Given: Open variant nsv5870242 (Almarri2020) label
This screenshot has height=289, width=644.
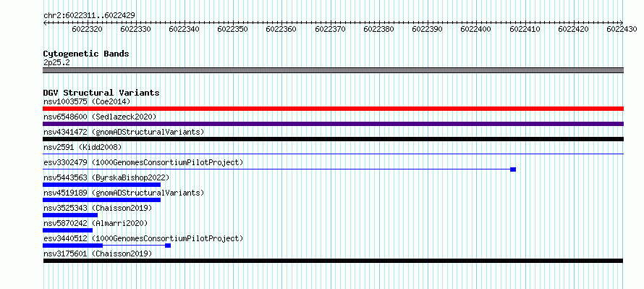Looking at the screenshot, I should pyautogui.click(x=96, y=223).
